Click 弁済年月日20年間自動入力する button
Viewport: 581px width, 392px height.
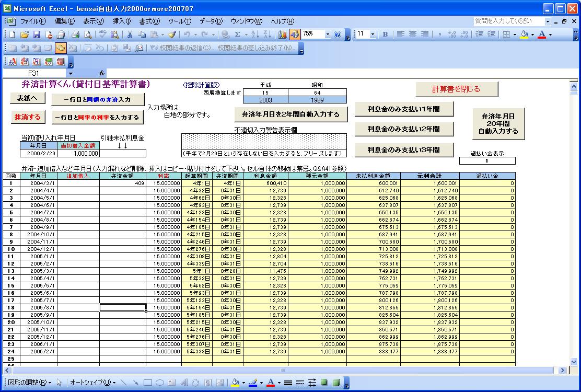498,124
